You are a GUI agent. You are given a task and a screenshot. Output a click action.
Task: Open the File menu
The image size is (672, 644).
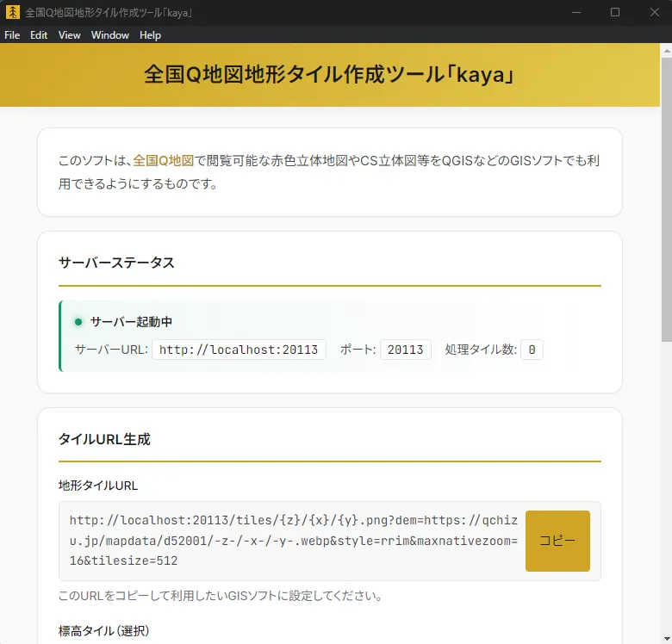[x=12, y=35]
